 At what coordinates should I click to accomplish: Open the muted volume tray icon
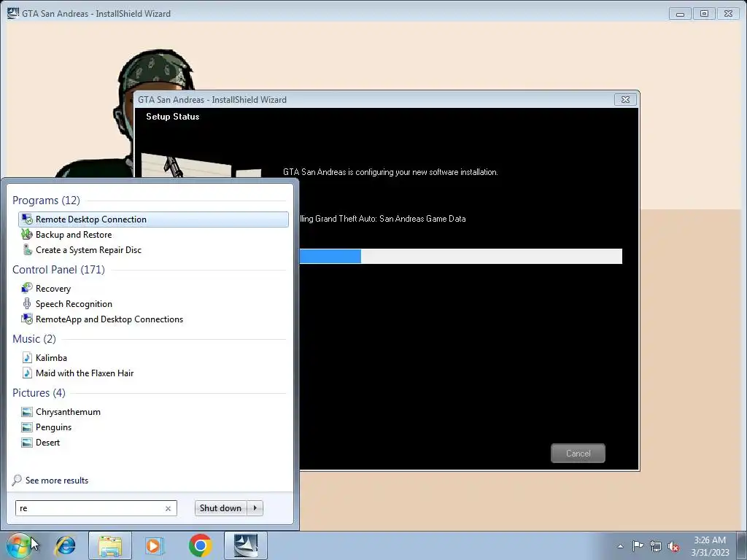pos(673,547)
